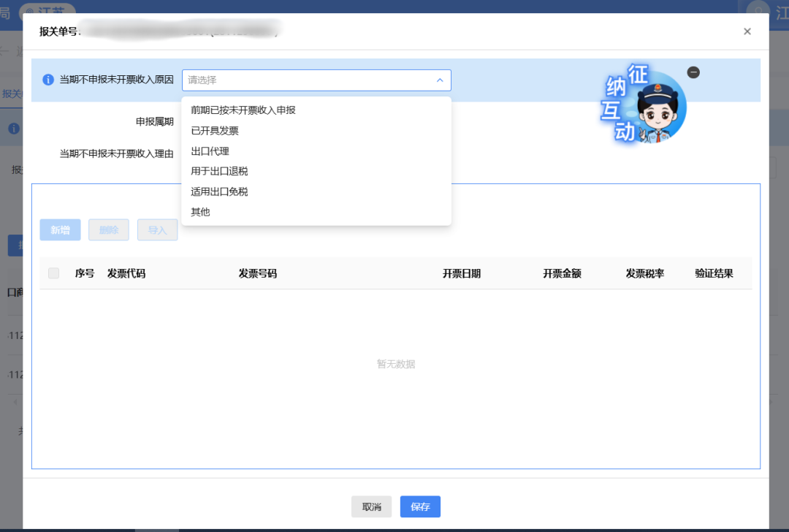The height and width of the screenshot is (532, 789).
Task: Select 已开具发票 from the list
Action: (215, 131)
